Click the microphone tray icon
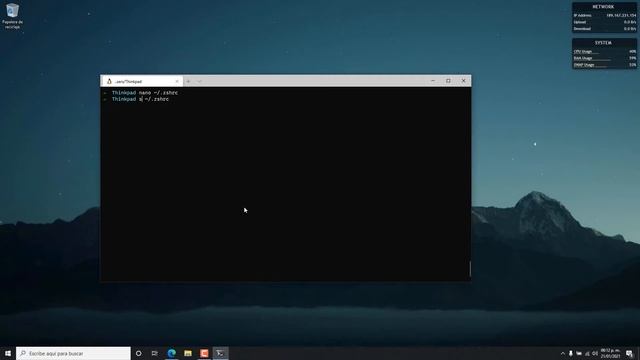The height and width of the screenshot is (360, 640). (571, 353)
